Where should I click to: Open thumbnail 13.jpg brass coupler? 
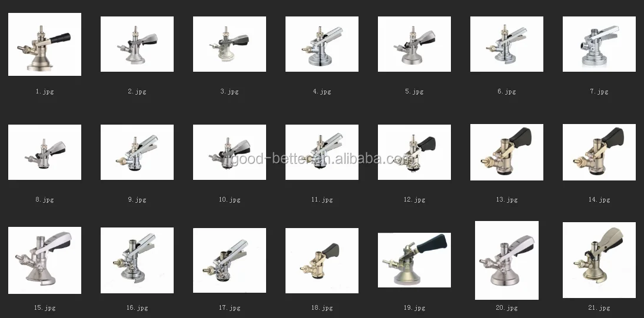click(x=507, y=152)
